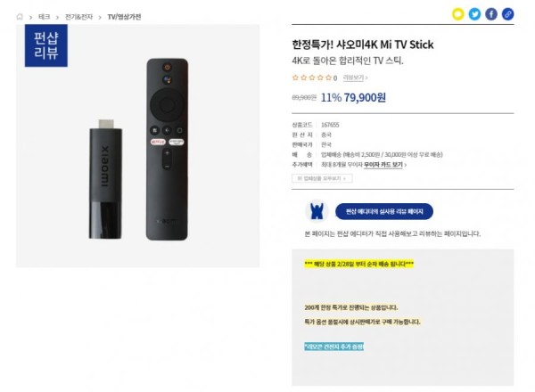The image size is (535, 392).
Task: Share via yellow KakaoTalk icon
Action: pyautogui.click(x=458, y=14)
